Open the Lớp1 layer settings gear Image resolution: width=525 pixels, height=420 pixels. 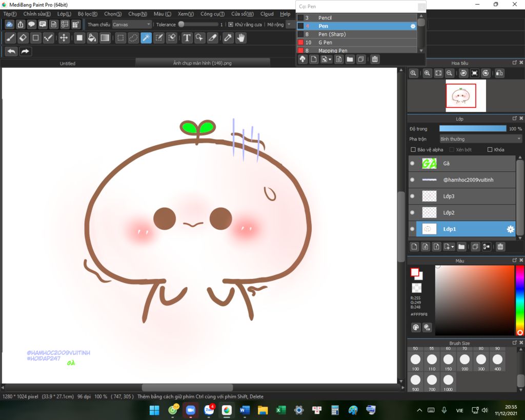510,229
